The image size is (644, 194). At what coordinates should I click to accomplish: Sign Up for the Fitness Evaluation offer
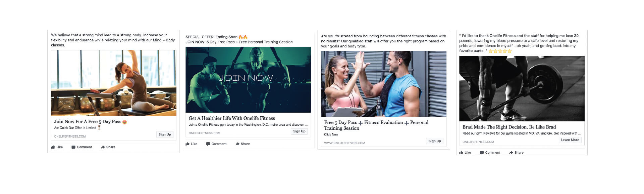tap(434, 141)
